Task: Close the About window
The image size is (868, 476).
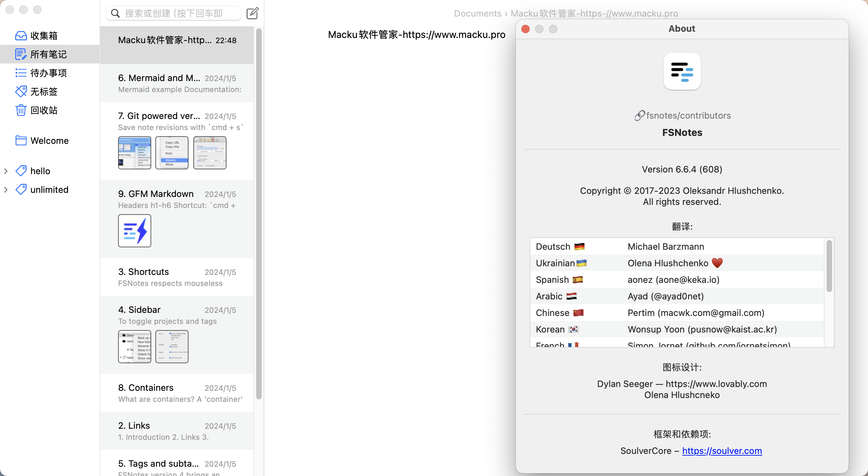Action: point(525,29)
